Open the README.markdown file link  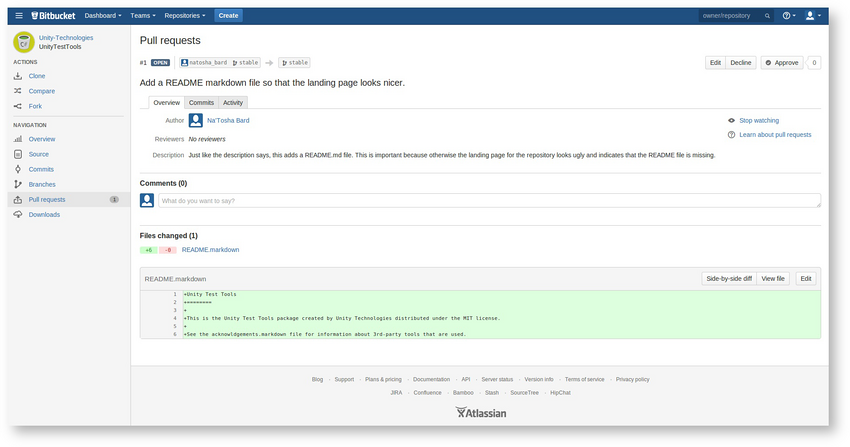210,250
